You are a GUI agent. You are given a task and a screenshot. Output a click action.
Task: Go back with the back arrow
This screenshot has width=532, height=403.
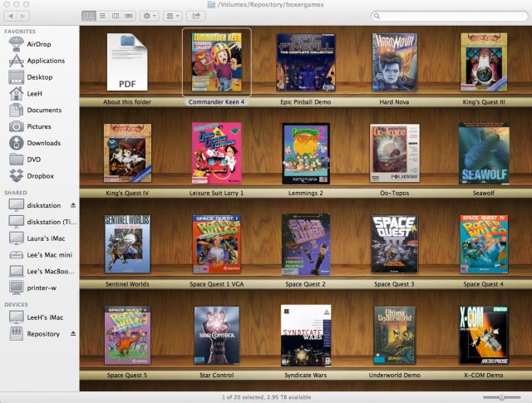(x=10, y=16)
